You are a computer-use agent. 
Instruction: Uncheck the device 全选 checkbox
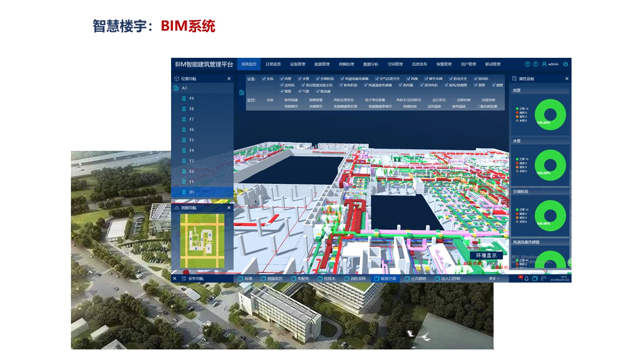point(263,79)
